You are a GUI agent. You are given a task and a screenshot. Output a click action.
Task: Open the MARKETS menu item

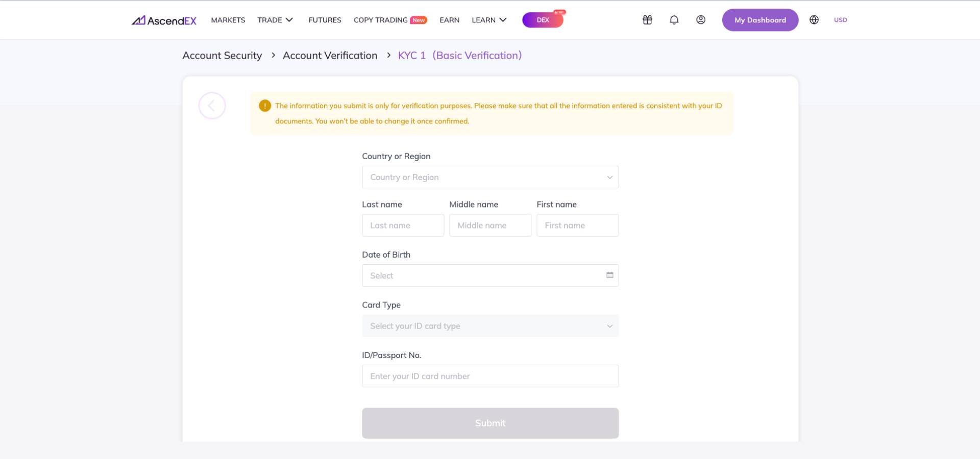[x=228, y=20]
